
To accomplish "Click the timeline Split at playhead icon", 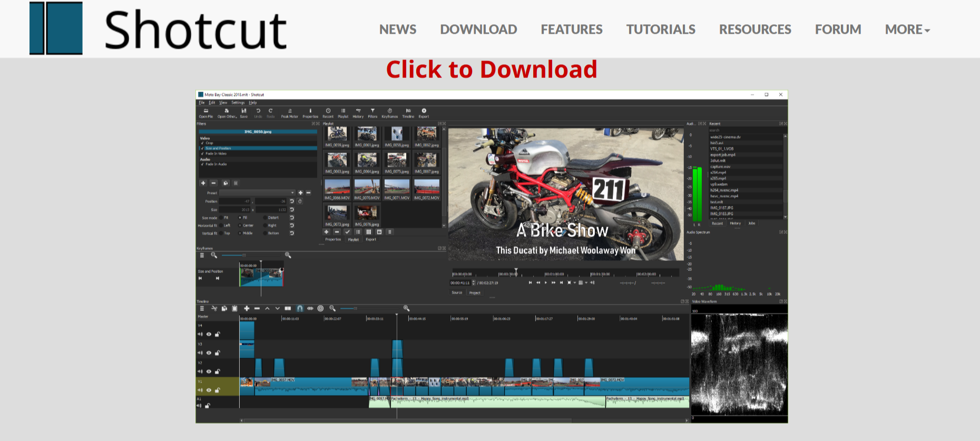I will tap(288, 308).
